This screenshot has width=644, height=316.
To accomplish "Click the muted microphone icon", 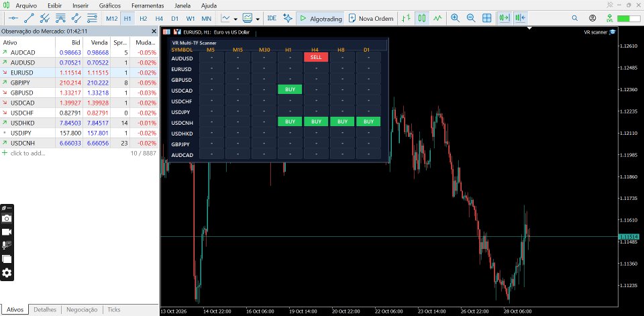I will point(7,246).
